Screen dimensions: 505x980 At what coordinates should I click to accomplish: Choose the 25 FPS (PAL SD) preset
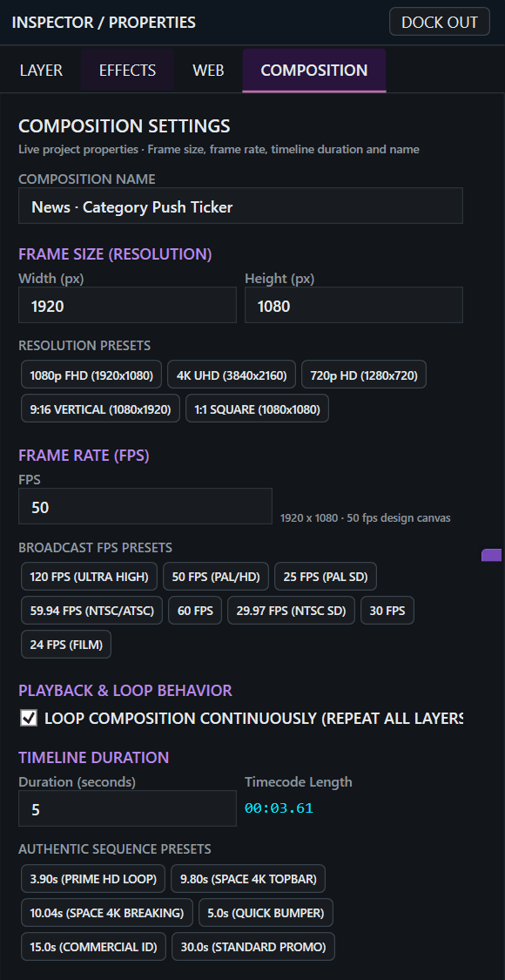pyautogui.click(x=326, y=577)
